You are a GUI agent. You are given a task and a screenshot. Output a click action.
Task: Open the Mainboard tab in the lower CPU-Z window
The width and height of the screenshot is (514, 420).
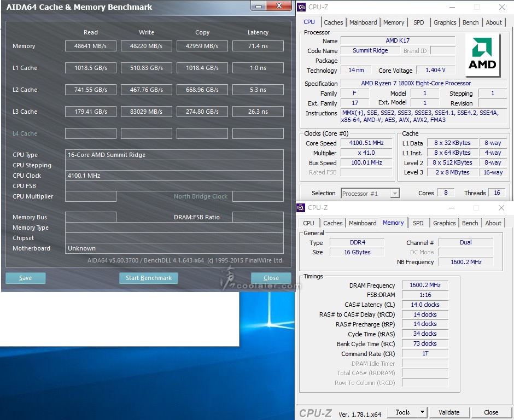coord(363,223)
